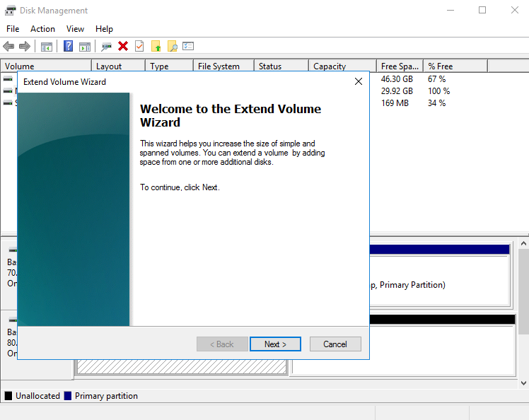This screenshot has height=420, width=529.
Task: Open the Action menu
Action: coord(42,29)
